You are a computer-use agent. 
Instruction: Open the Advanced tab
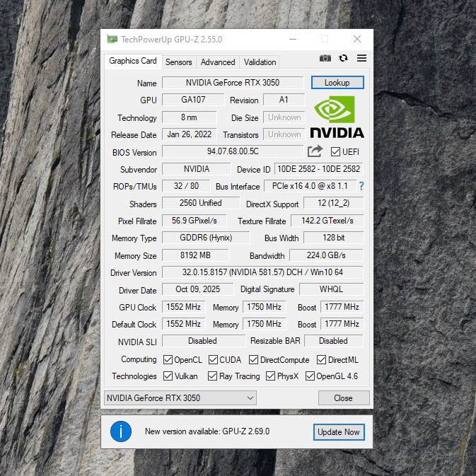(x=218, y=62)
